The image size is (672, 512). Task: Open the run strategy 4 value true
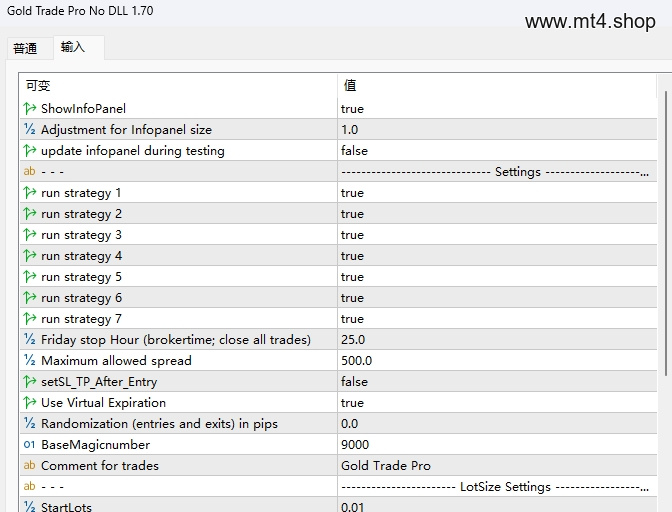497,255
